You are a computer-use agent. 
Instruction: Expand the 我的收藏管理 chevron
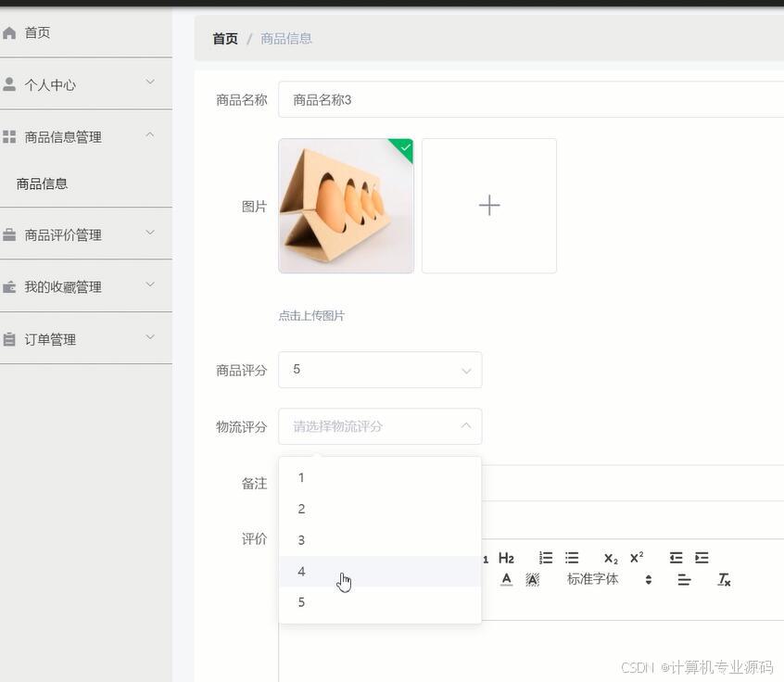coord(150,284)
